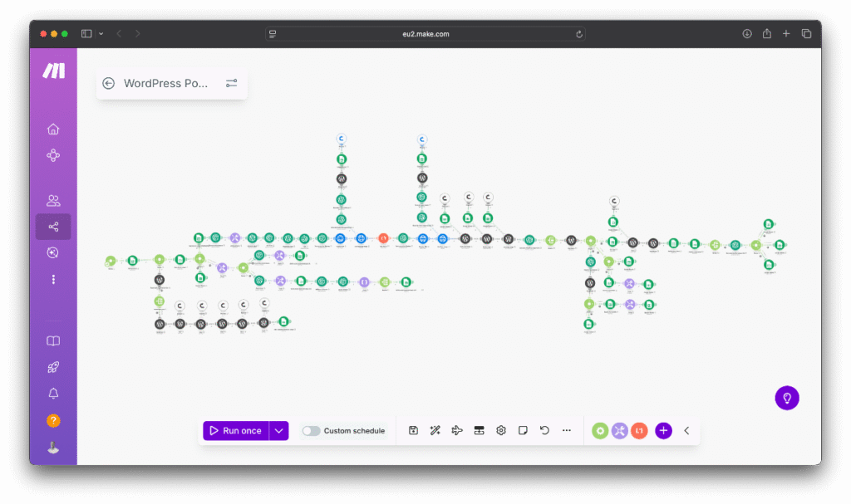The image size is (851, 504).
Task: Click the Home icon in sidebar
Action: tap(53, 129)
